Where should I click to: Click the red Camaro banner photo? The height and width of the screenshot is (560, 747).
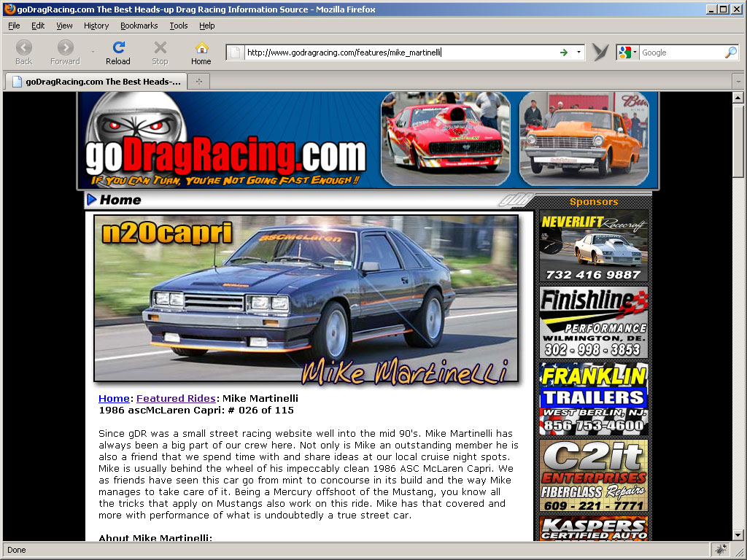(446, 139)
